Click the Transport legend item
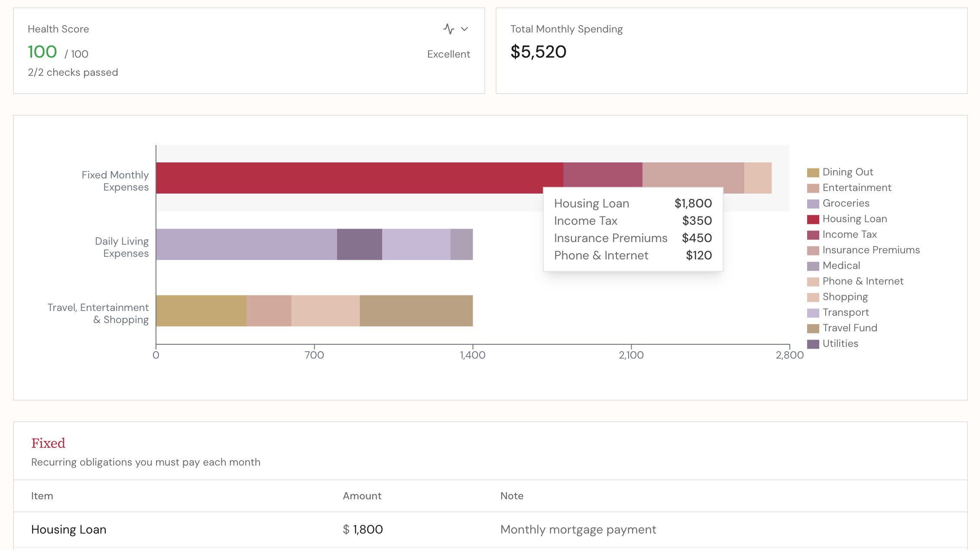 click(x=845, y=312)
